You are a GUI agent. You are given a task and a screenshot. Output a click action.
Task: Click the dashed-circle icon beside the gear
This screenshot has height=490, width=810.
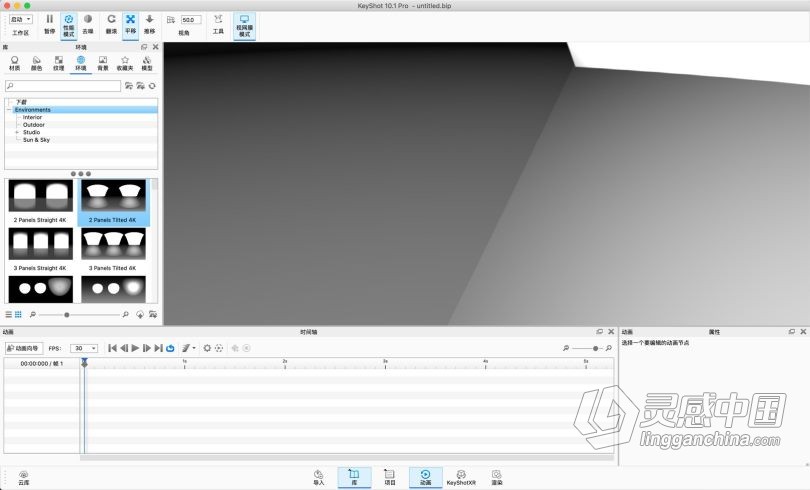tap(219, 349)
